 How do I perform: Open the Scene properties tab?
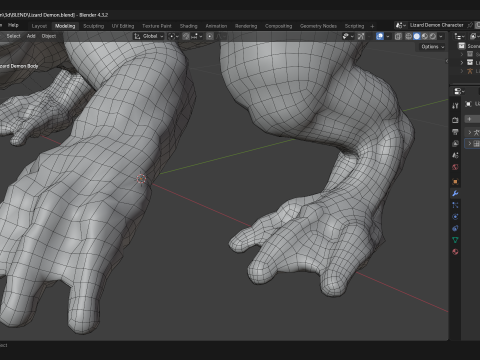[x=455, y=155]
